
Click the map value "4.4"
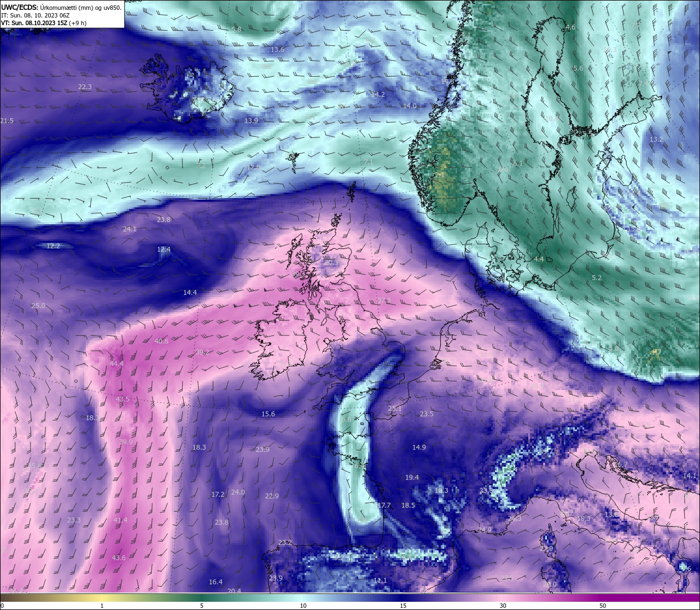[x=539, y=259]
